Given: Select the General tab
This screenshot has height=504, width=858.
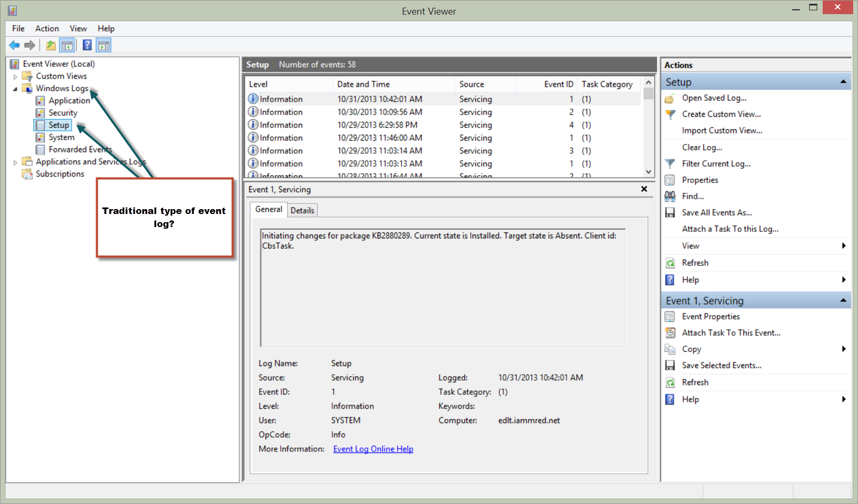Looking at the screenshot, I should (x=269, y=210).
